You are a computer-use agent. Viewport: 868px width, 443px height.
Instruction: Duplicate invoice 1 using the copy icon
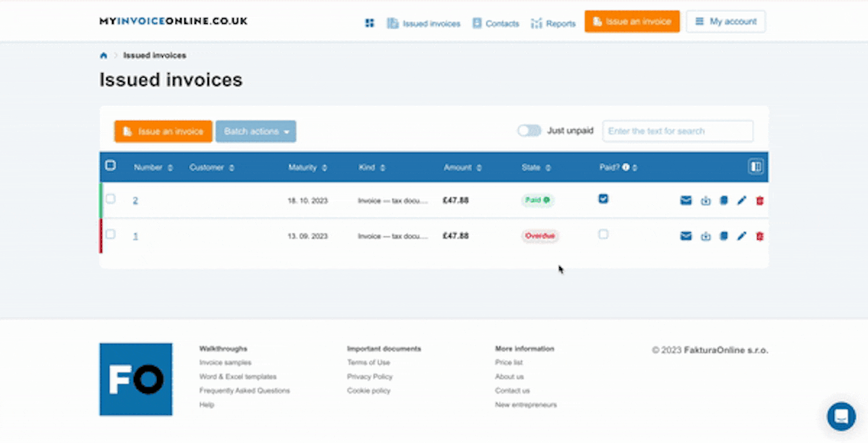pos(724,236)
